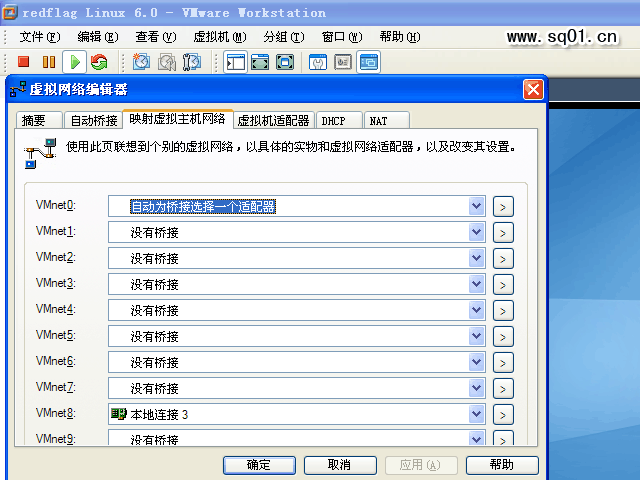This screenshot has height=480, width=640.
Task: Expand the VMnet6 bridging dropdown
Action: 476,362
